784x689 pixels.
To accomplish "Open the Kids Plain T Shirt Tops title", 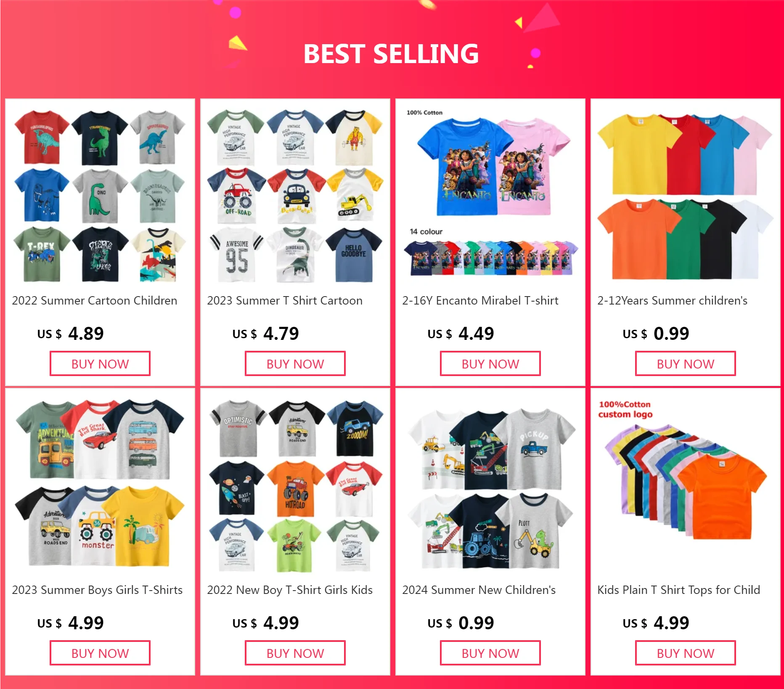I will click(678, 590).
